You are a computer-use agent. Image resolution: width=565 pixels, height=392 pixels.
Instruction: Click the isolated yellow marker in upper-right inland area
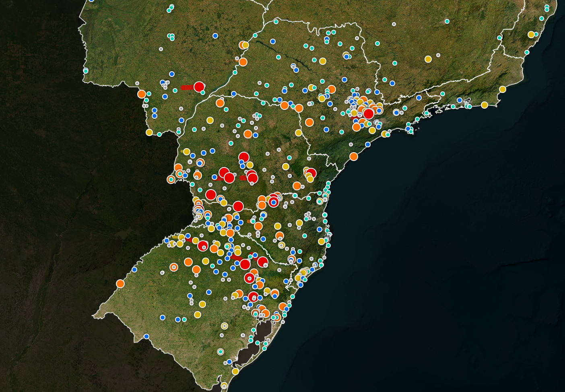tap(428, 59)
